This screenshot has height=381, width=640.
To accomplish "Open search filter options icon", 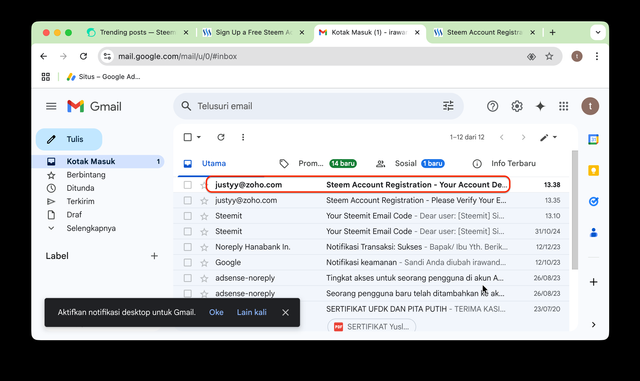I will [x=448, y=106].
